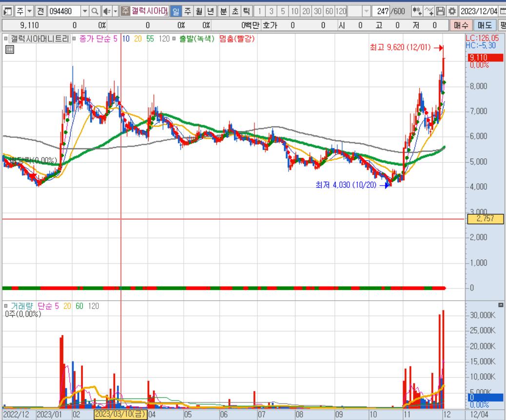
Task: Click the 12/04 date at axis corner
Action: pyautogui.click(x=479, y=415)
